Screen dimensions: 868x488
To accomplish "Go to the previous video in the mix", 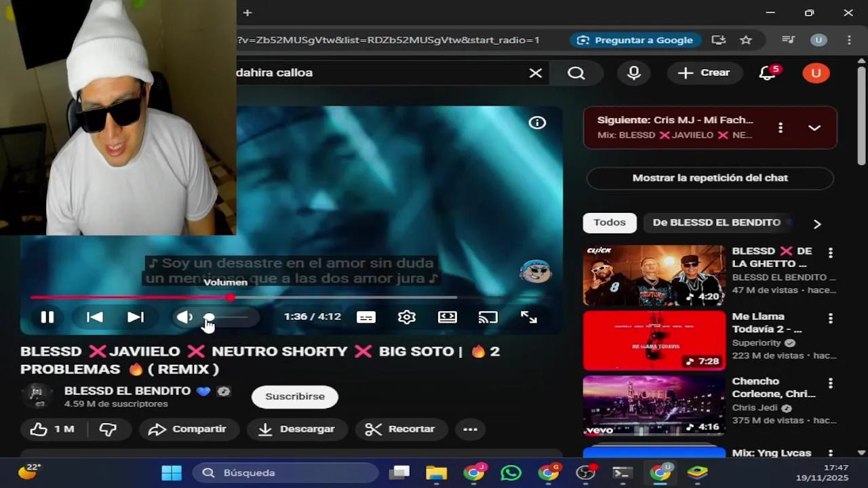I will coord(94,317).
